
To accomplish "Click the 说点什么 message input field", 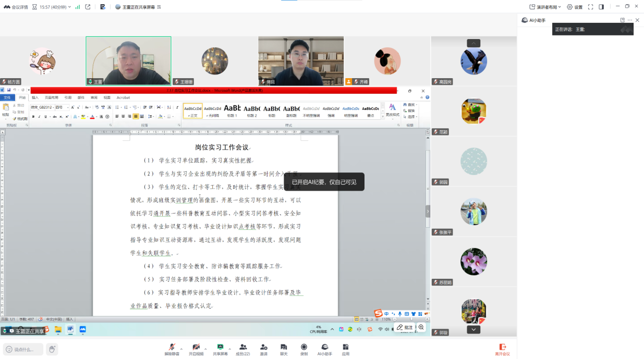I will coord(23,349).
